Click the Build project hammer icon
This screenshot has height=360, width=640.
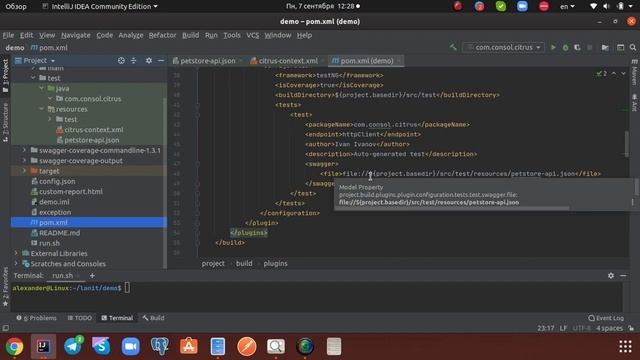[453, 47]
